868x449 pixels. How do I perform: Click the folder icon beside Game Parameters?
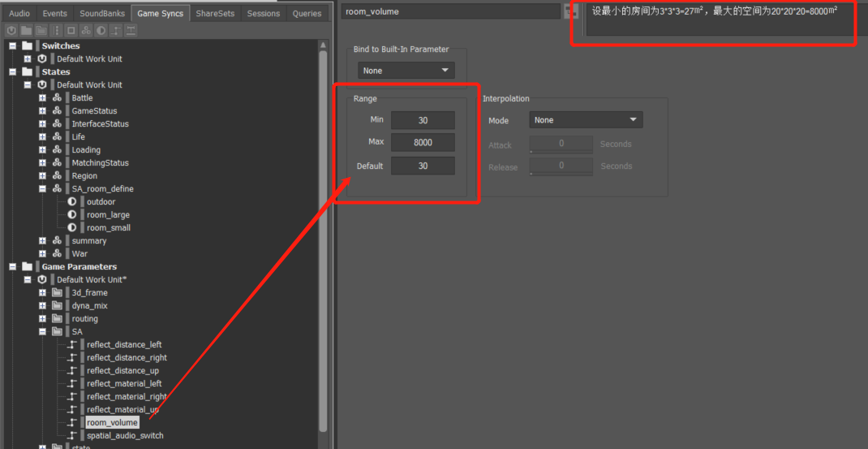pos(27,266)
